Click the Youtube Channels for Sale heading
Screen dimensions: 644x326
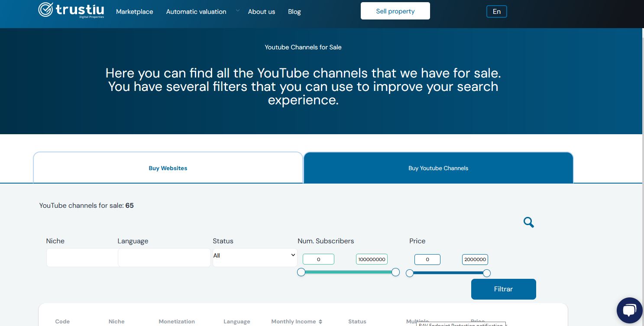(x=303, y=47)
